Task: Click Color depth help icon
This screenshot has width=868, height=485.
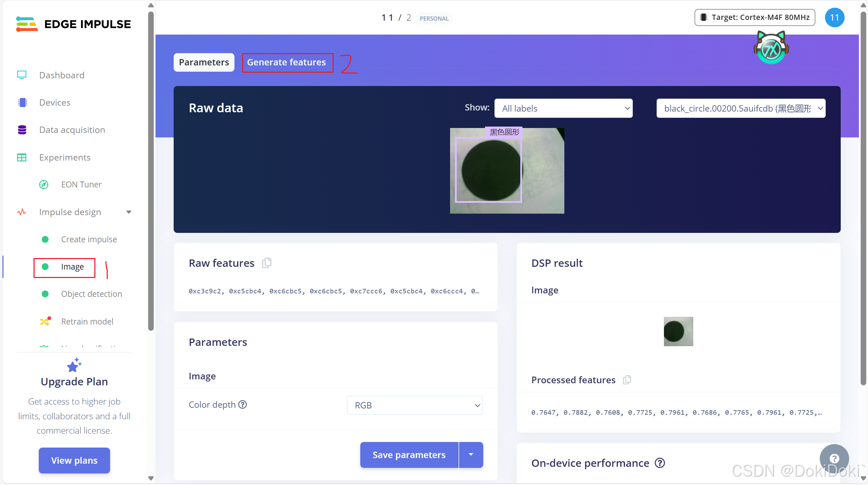Action: [243, 405]
